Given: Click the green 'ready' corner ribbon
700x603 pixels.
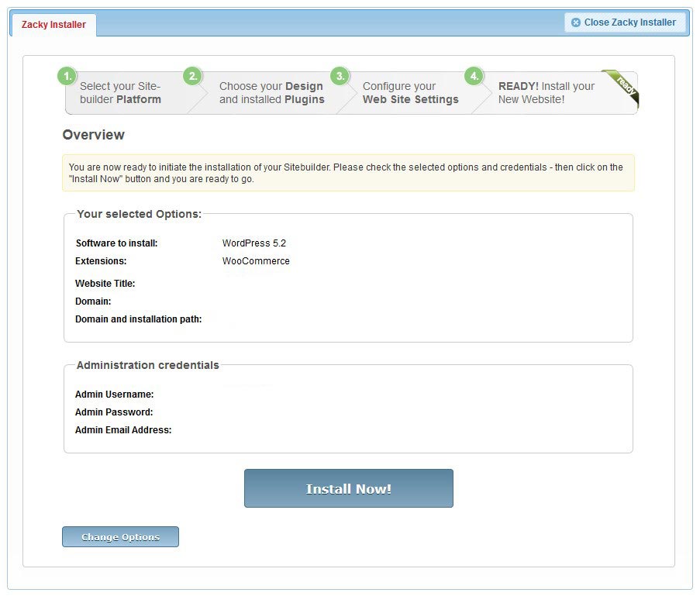Looking at the screenshot, I should (624, 87).
